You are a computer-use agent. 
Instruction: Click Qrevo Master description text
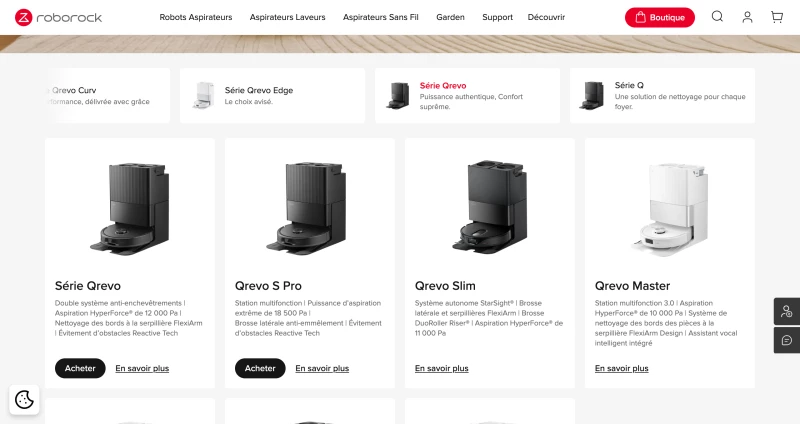click(x=666, y=323)
